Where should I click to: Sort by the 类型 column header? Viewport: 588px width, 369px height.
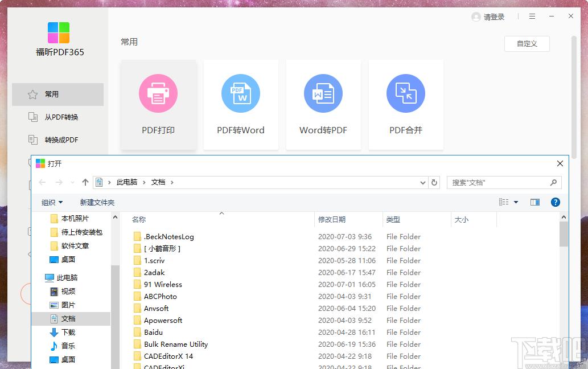(x=417, y=219)
